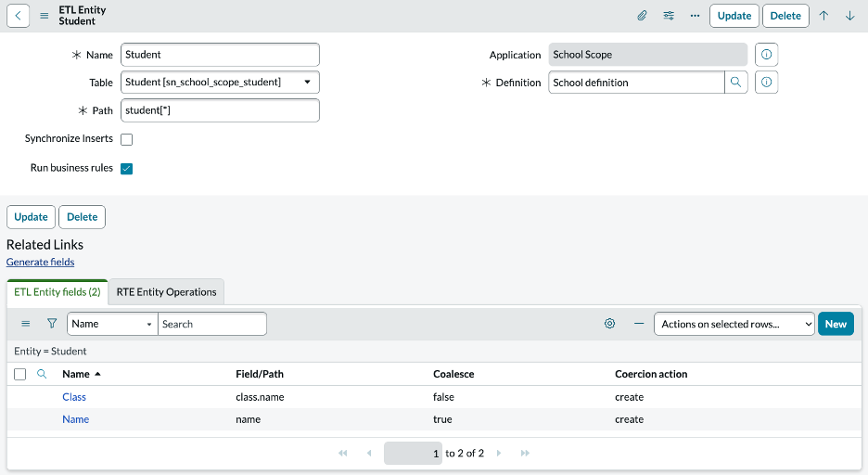Click Coalesce value true in Name row

[x=442, y=419]
